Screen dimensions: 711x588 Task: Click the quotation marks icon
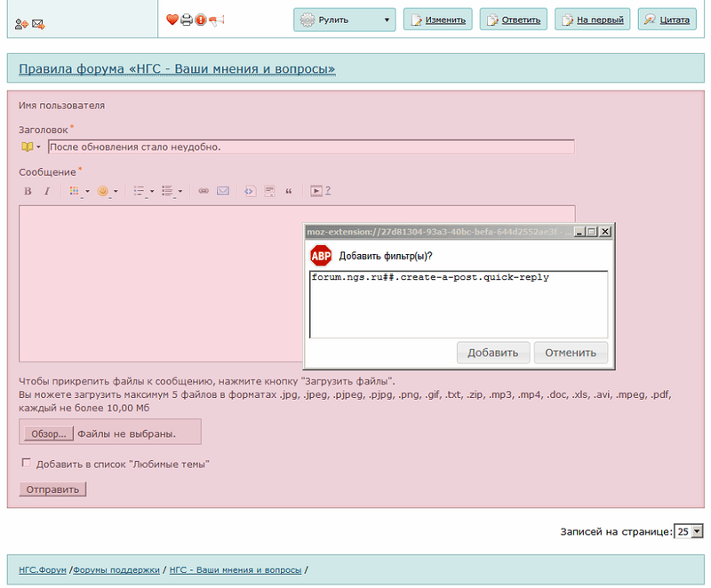(288, 191)
